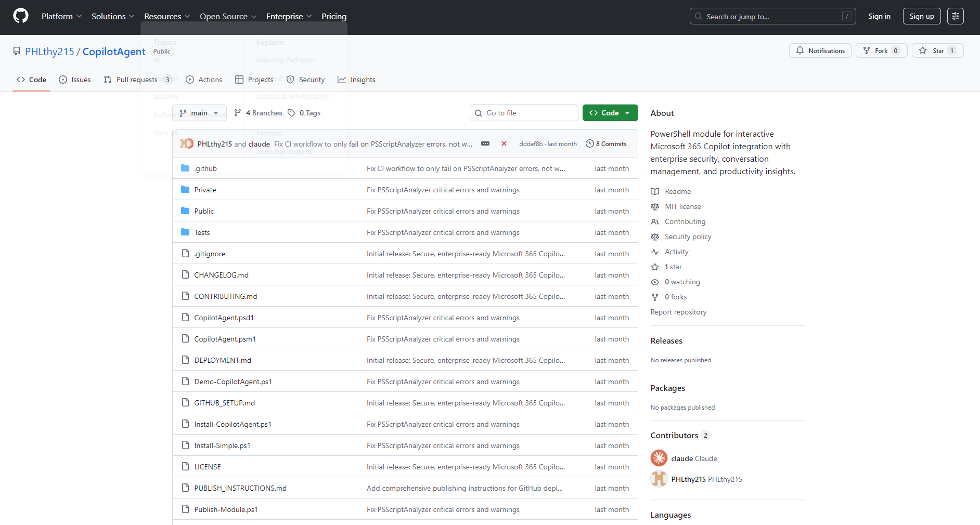Image resolution: width=980 pixels, height=525 pixels.
Task: View the 8 Commits history
Action: pos(606,143)
